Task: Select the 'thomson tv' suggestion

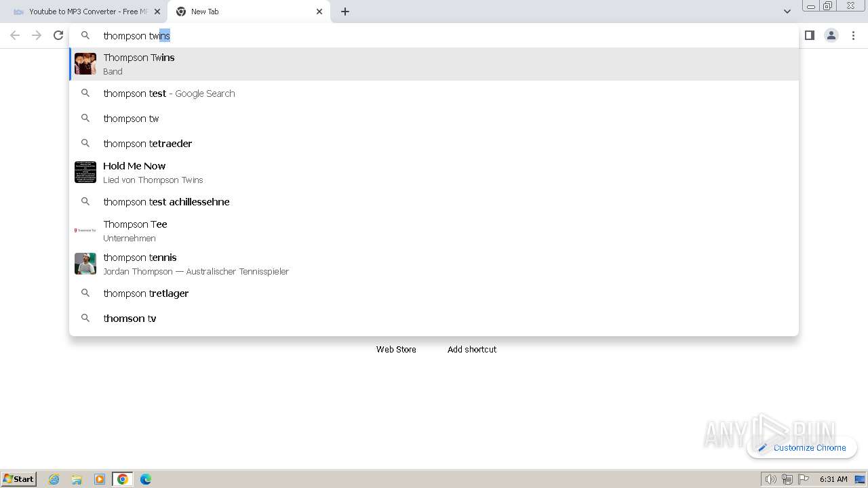Action: click(x=434, y=319)
